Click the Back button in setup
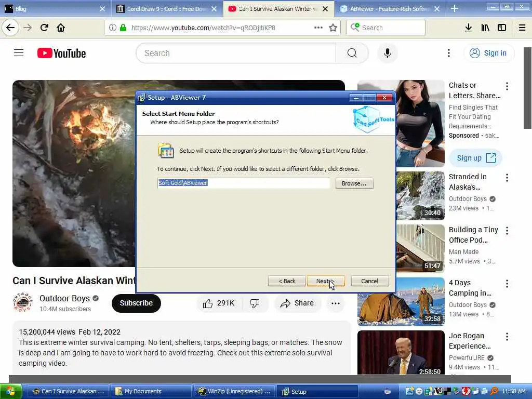This screenshot has height=399, width=532. (287, 281)
